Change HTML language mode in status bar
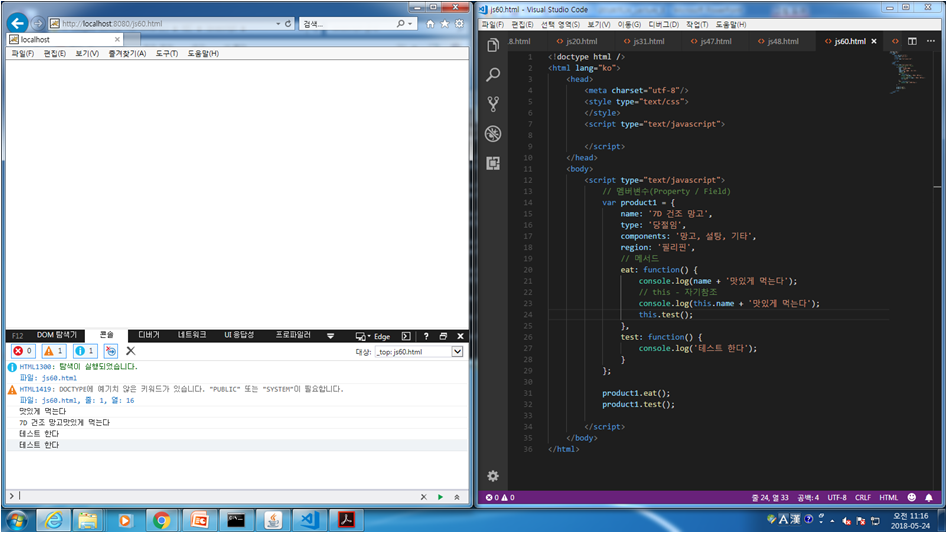This screenshot has height=533, width=947. [x=888, y=497]
